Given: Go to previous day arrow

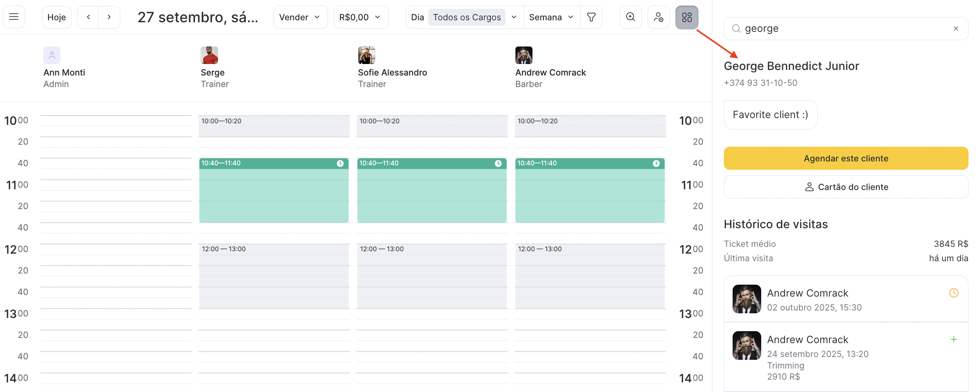Looking at the screenshot, I should pyautogui.click(x=88, y=17).
